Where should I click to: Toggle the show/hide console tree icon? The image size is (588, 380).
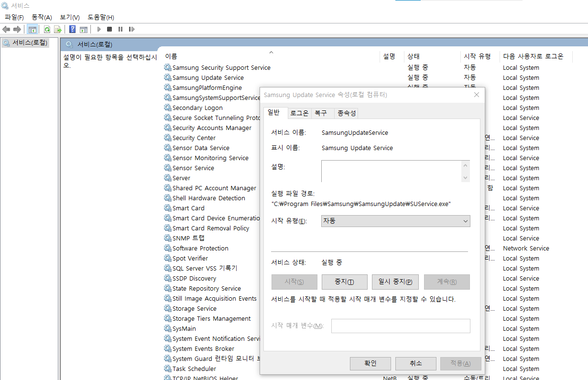pyautogui.click(x=33, y=29)
